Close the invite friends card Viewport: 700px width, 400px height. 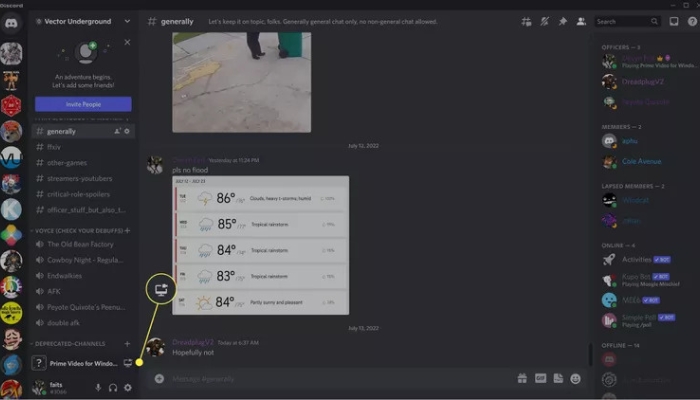pos(127,42)
